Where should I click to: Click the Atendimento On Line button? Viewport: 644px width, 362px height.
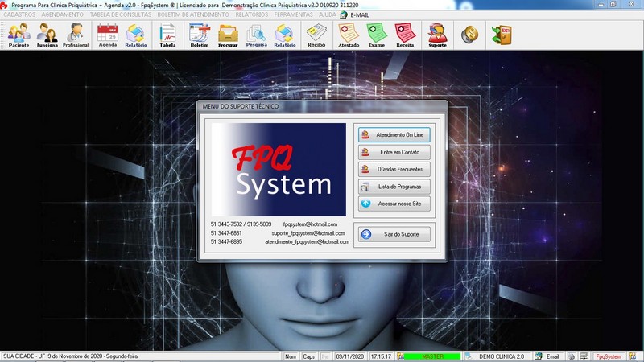[x=394, y=134]
